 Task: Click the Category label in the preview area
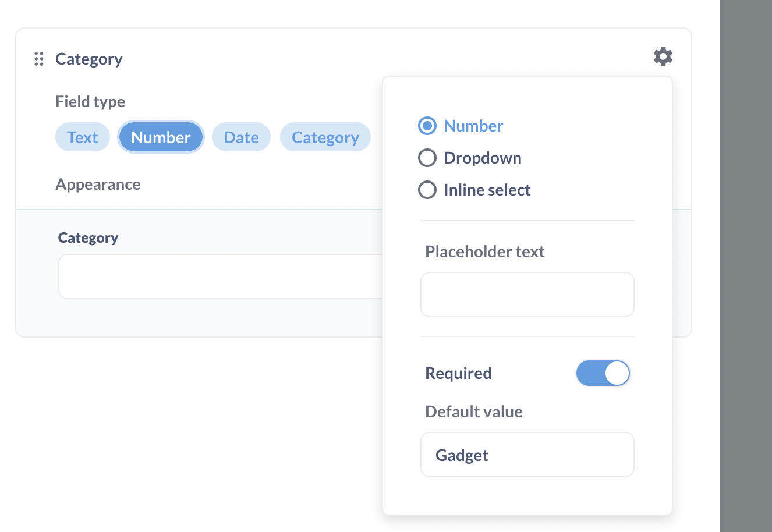(x=88, y=237)
